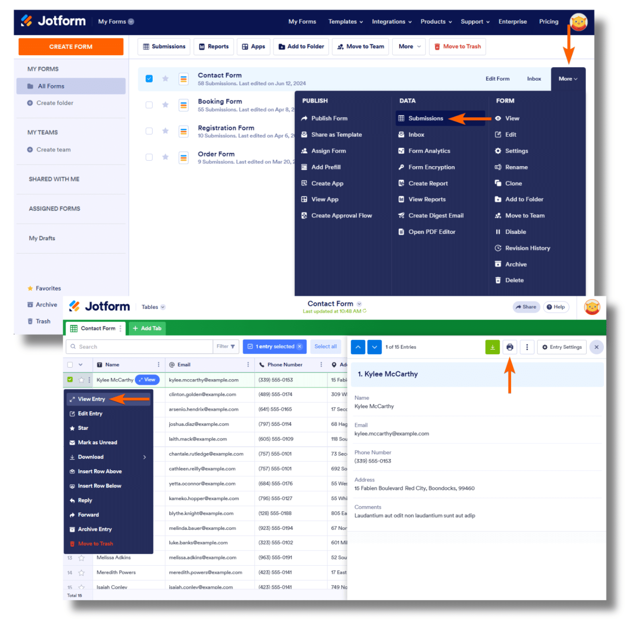Check the Order Form checkbox
The image size is (644, 644).
[149, 157]
